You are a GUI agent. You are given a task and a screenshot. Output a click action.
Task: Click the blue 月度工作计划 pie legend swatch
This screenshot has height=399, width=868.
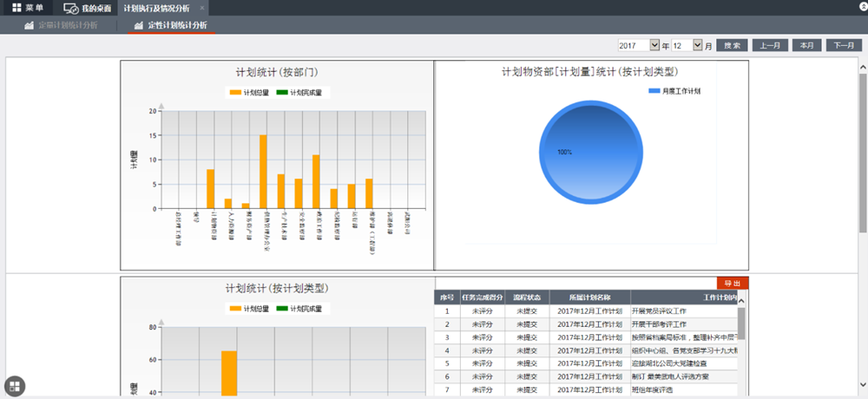pos(654,90)
